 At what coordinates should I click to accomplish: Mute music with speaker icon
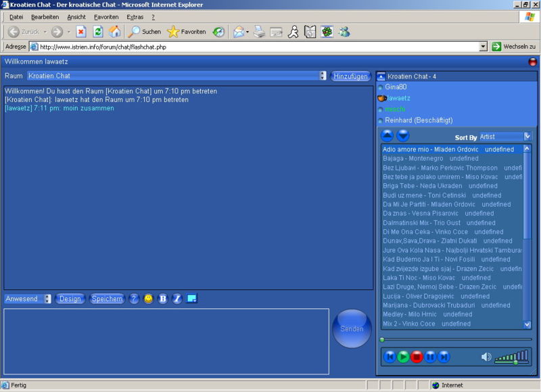[x=486, y=357]
